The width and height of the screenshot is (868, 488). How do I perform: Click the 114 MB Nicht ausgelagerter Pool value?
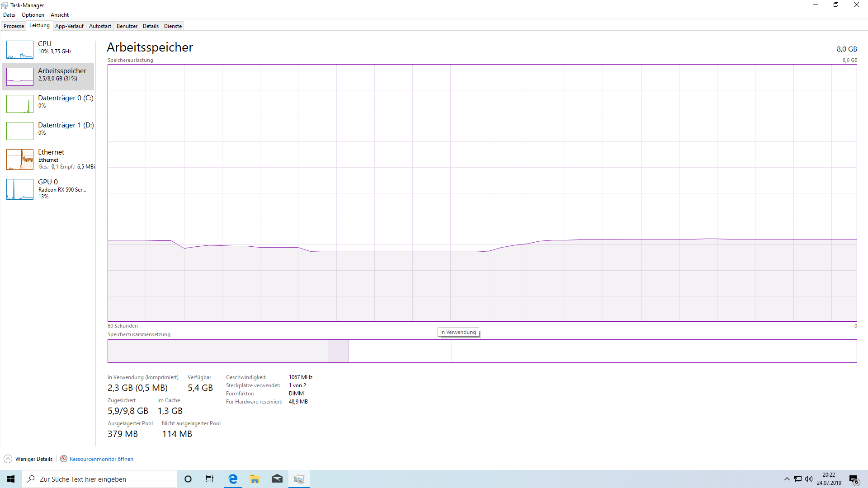click(x=177, y=434)
